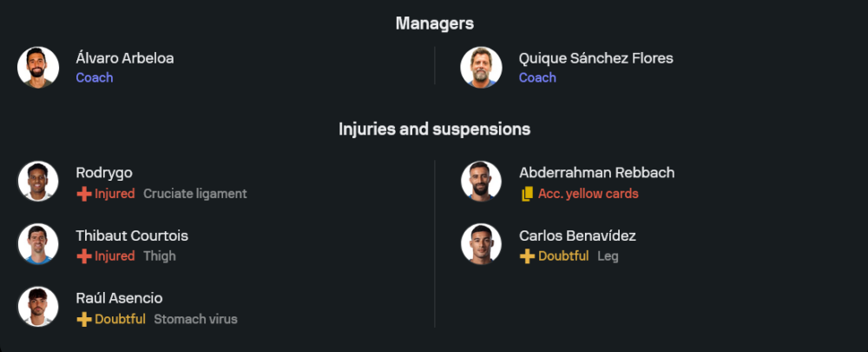Open Álvaro Arbeloa's manager profile name
868x352 pixels.
point(124,58)
